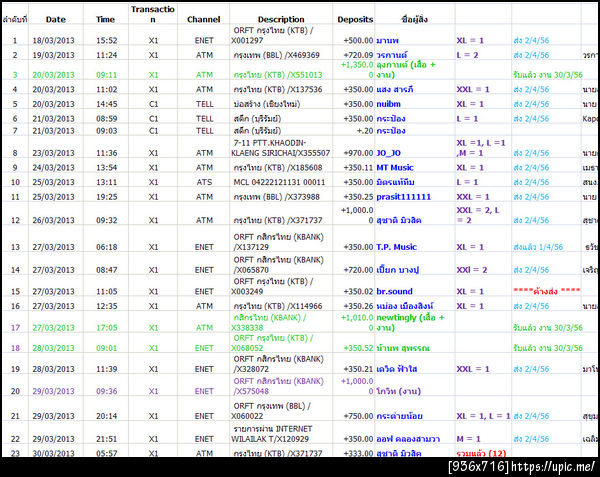Click time cell 21:51
The width and height of the screenshot is (600, 477).
click(106, 439)
